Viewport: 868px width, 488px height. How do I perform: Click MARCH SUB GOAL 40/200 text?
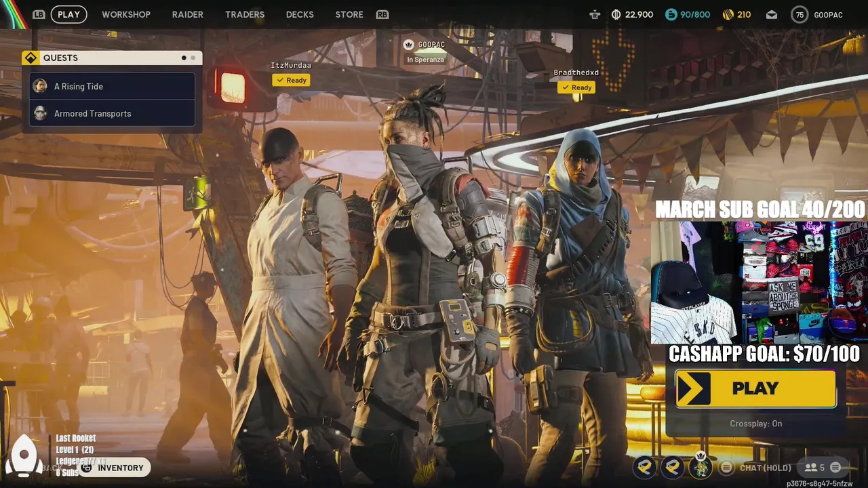760,209
